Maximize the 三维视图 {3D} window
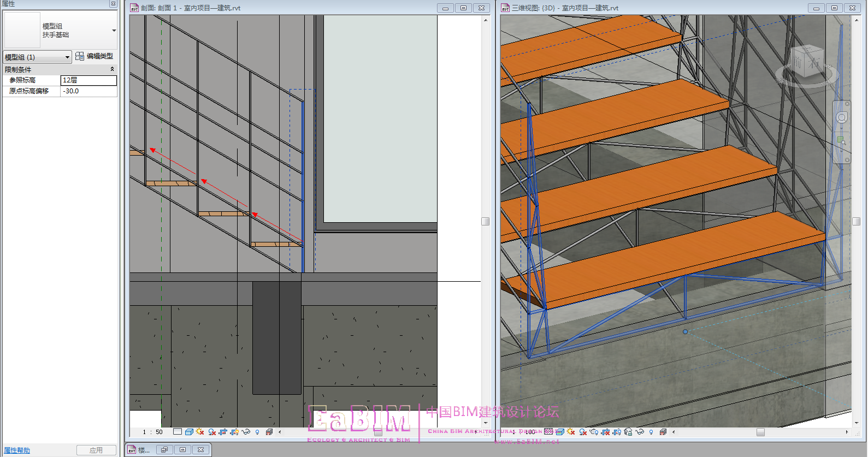Image resolution: width=868 pixels, height=457 pixels. click(x=834, y=8)
